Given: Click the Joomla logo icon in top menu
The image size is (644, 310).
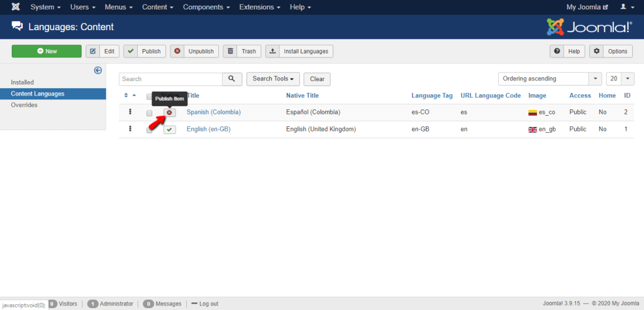Looking at the screenshot, I should point(15,7).
